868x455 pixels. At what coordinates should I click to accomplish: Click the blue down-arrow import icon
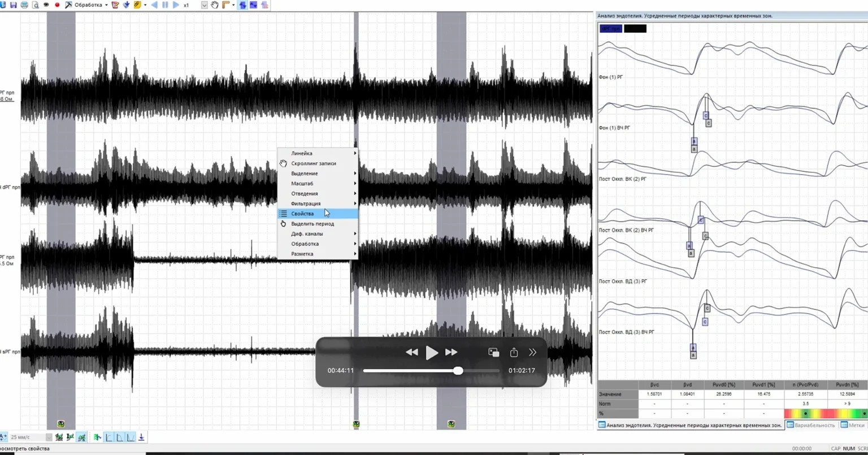(127, 5)
